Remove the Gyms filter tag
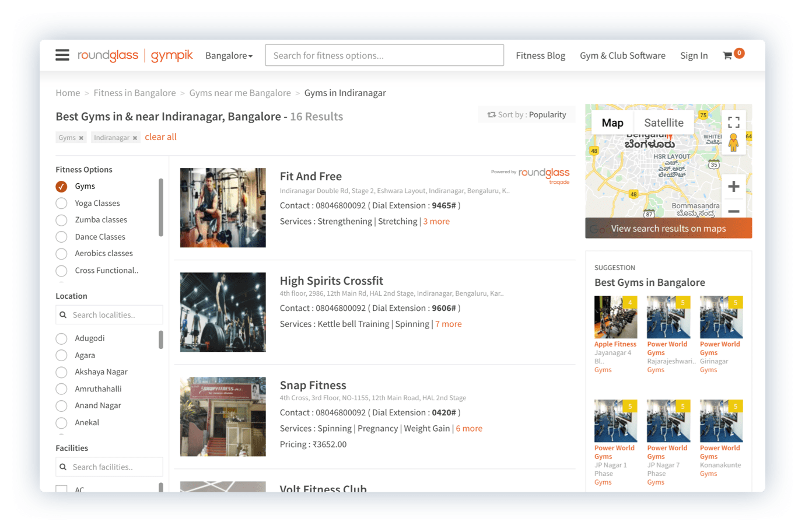This screenshot has width=805, height=532. pyautogui.click(x=81, y=138)
